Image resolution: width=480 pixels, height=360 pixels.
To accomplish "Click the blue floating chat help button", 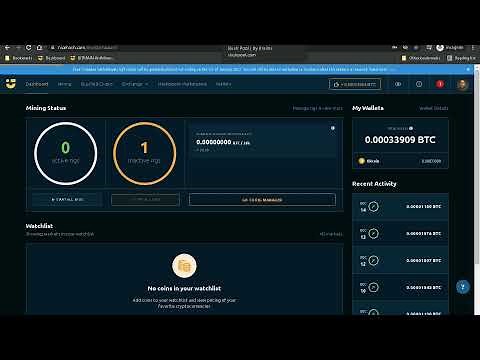I will click(x=463, y=287).
